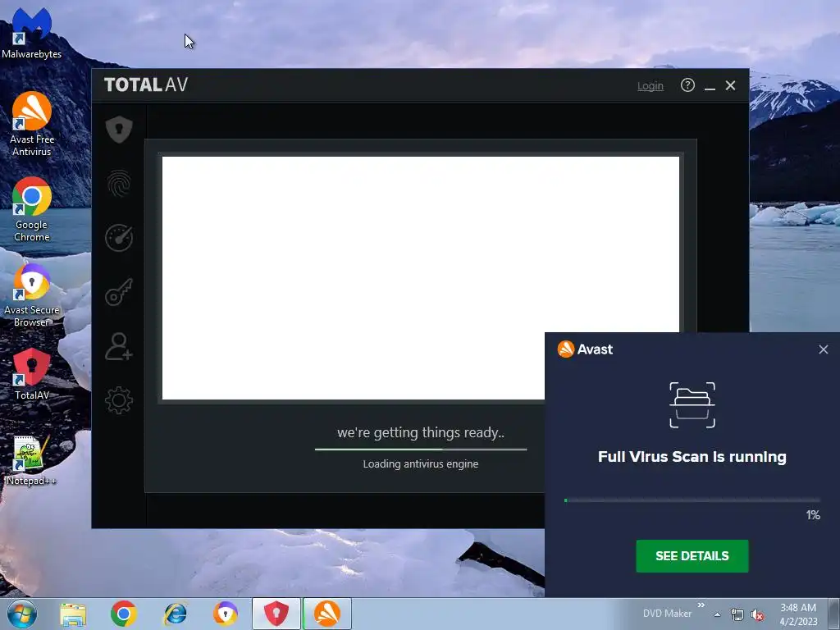Viewport: 840px width, 630px height.
Task: Click the SEE DETAILS button in Avast
Action: (x=692, y=556)
